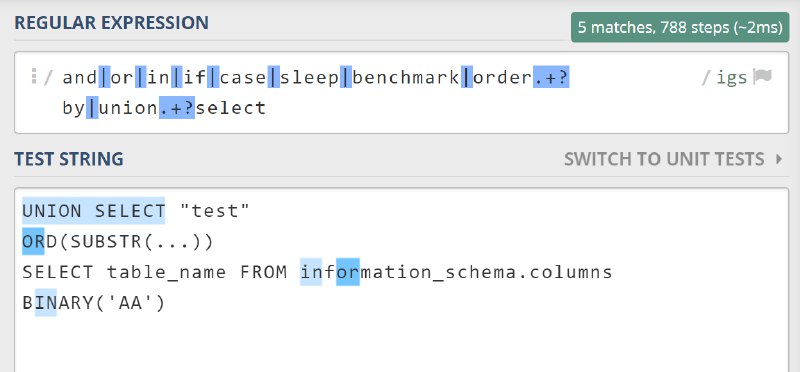Click the "igs" flags indicator
Screen dimensions: 800x372
tap(732, 78)
